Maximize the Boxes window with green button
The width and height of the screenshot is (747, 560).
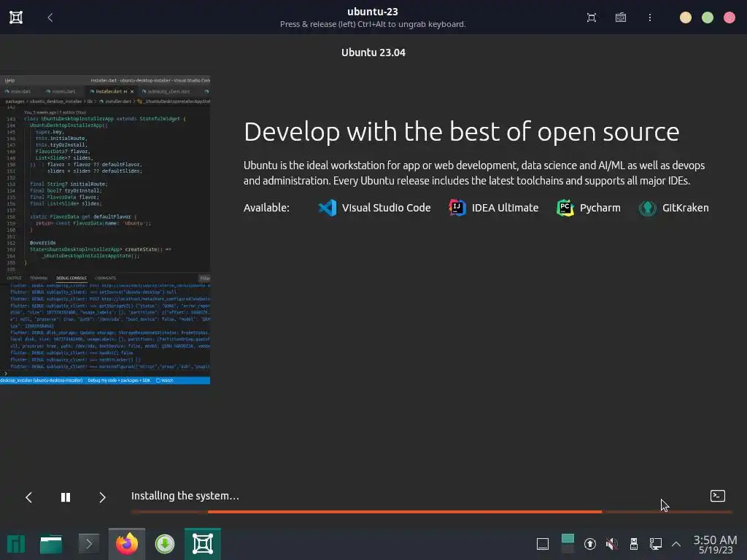pyautogui.click(x=708, y=17)
